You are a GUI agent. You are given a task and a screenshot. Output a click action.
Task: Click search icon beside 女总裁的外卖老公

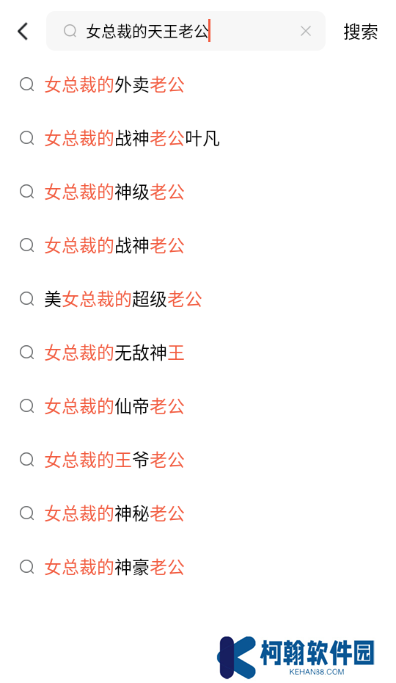[27, 85]
